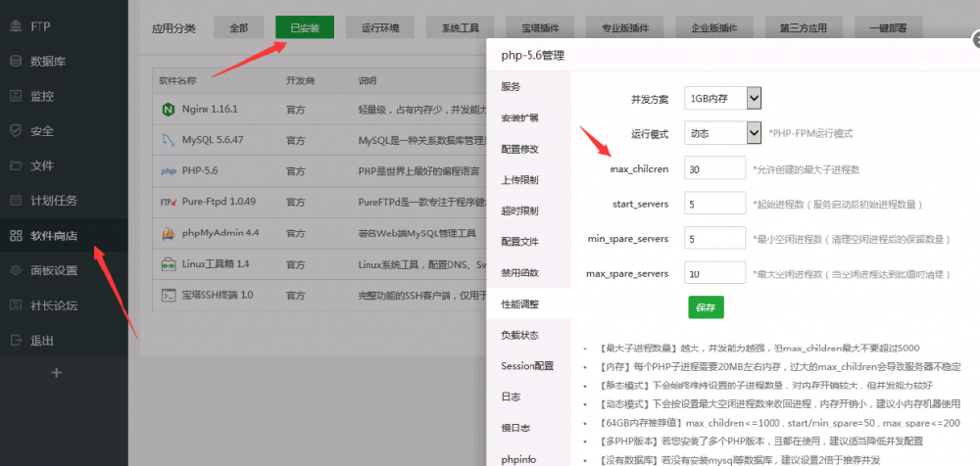Image resolution: width=980 pixels, height=466 pixels.
Task: Click the Pure-Ftpd 1.0.49 software name
Action: (219, 202)
